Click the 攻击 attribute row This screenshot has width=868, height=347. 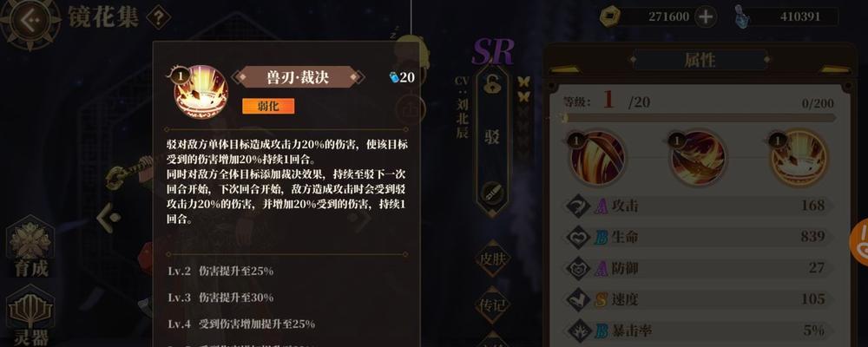point(699,206)
